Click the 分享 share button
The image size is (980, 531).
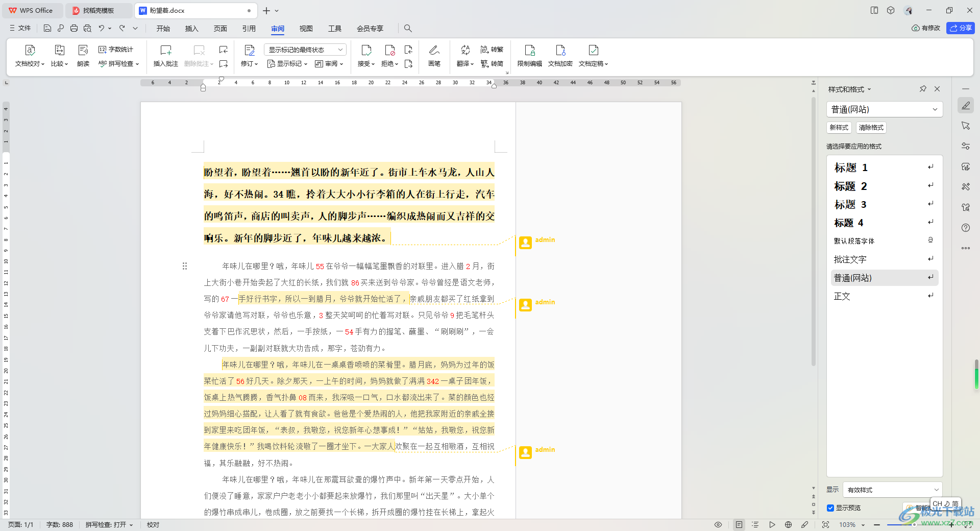tap(961, 28)
